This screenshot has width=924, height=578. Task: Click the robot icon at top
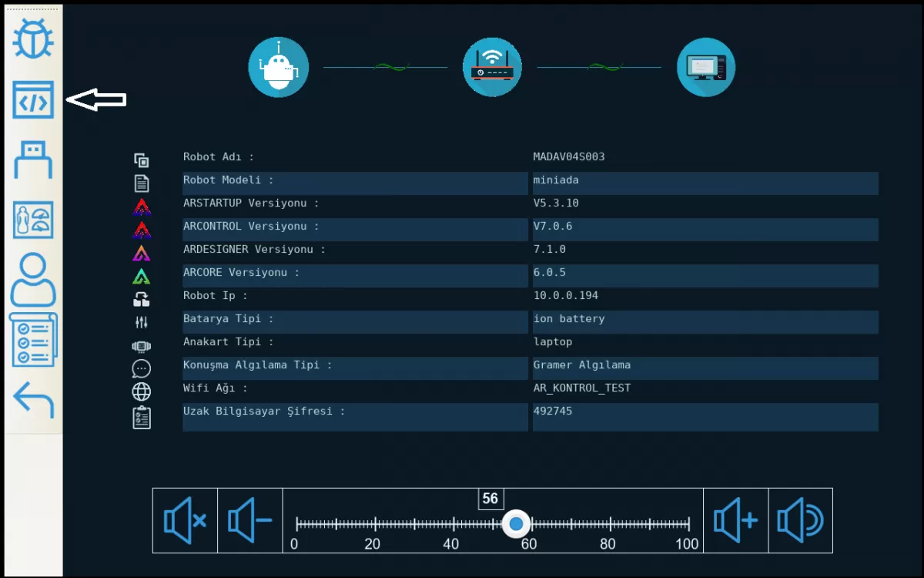point(278,67)
